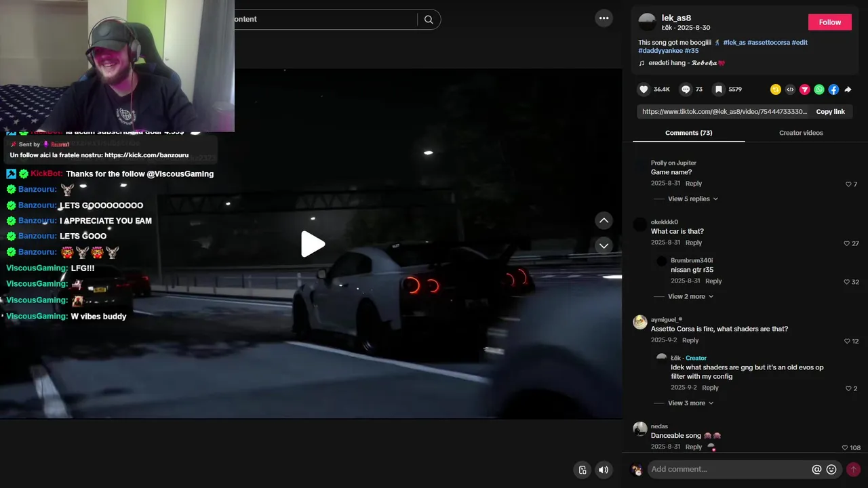
Task: Open okekkkk0 commenter avatar
Action: (x=640, y=224)
